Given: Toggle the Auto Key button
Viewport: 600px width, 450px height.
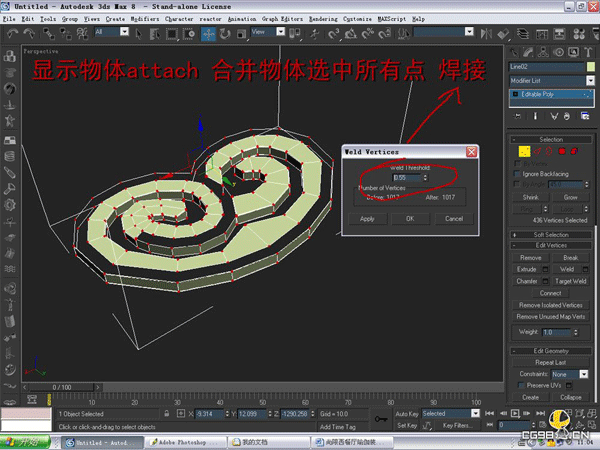Looking at the screenshot, I should point(407,414).
